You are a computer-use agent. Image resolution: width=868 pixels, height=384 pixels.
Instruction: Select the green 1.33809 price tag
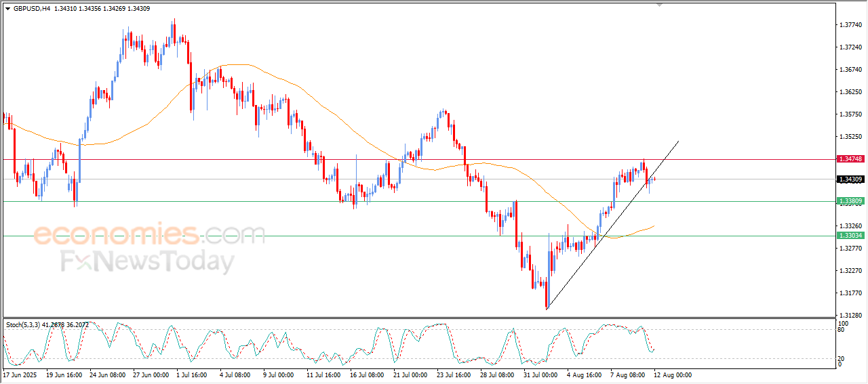(850, 201)
